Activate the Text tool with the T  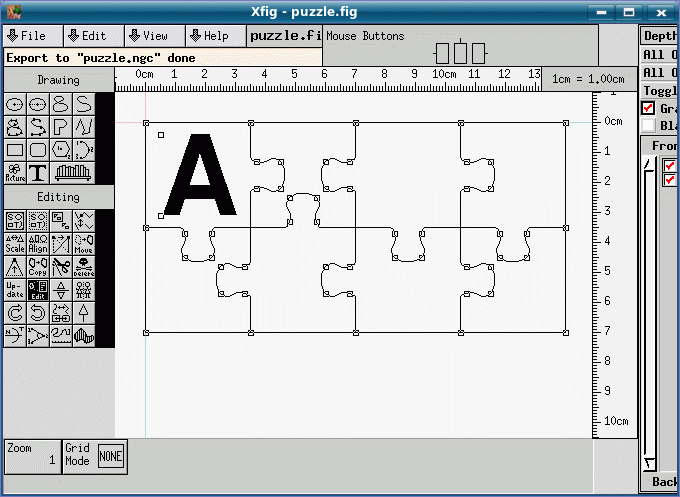(38, 173)
